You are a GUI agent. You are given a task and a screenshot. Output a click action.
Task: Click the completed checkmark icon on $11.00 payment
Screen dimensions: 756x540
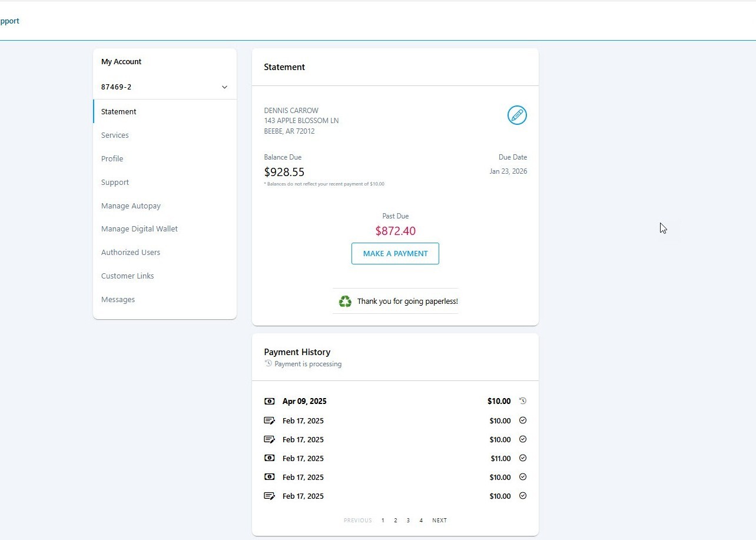(522, 458)
